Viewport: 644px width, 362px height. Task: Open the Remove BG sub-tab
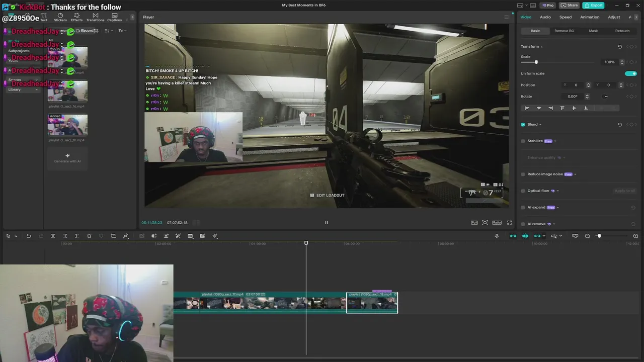pyautogui.click(x=564, y=31)
